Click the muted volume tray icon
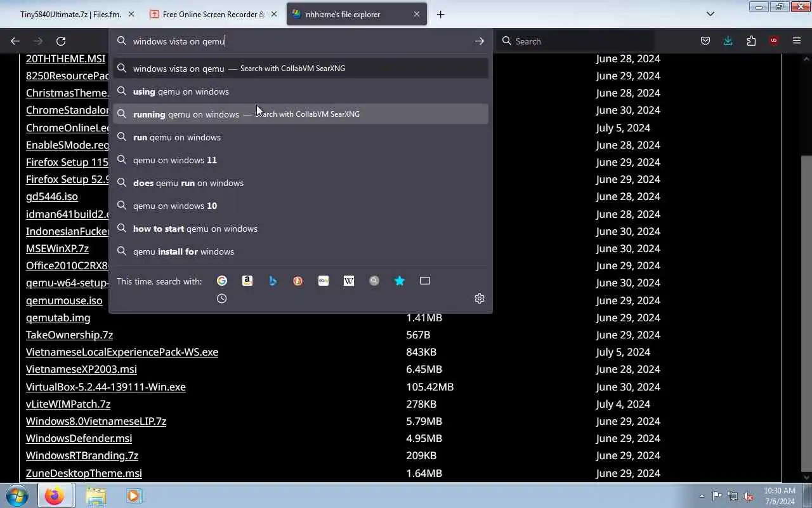This screenshot has height=508, width=812. 749,496
